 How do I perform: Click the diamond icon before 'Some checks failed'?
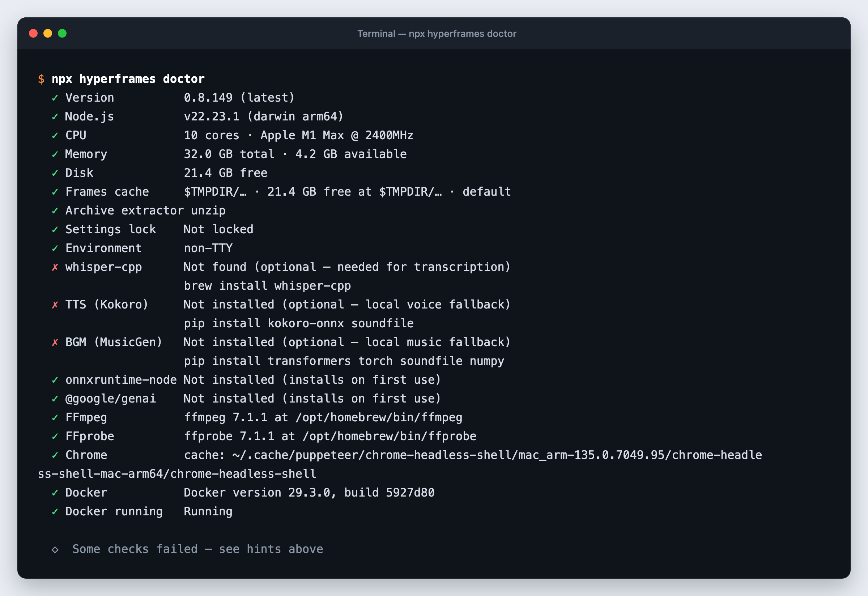[55, 550]
